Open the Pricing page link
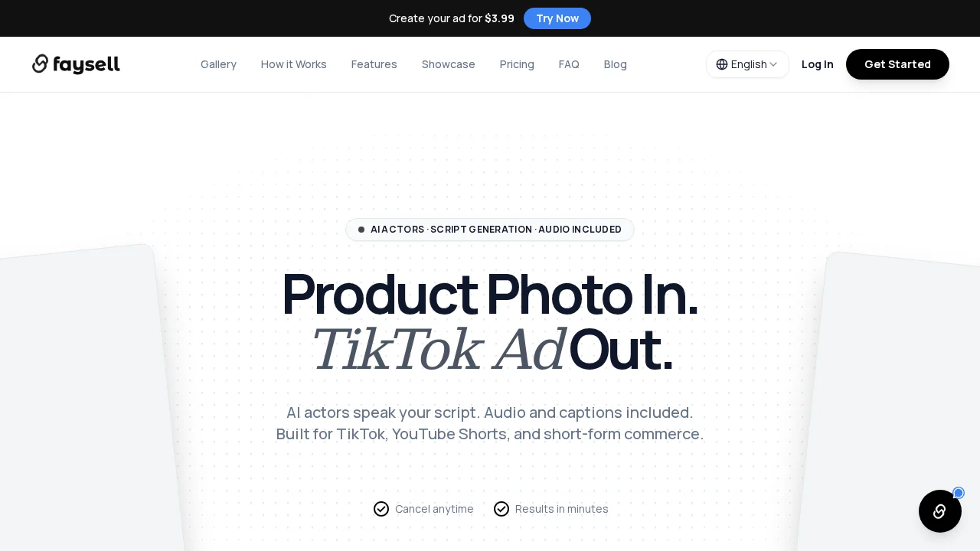 [517, 64]
